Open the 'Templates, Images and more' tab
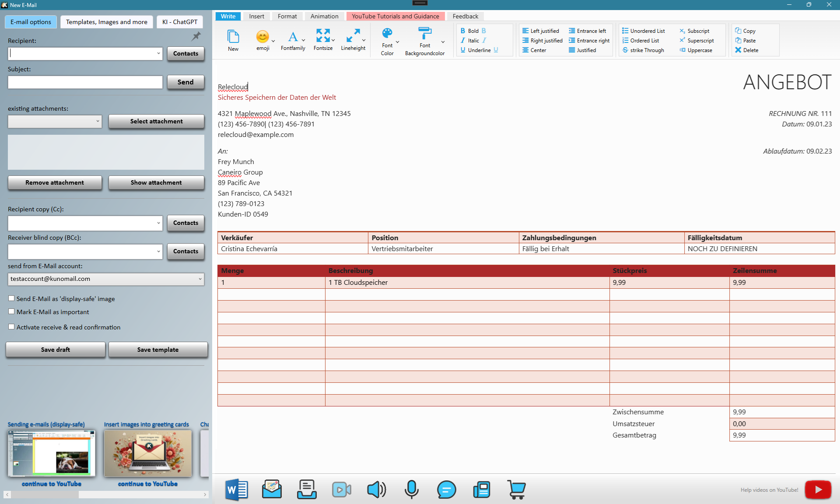The image size is (840, 504). (106, 22)
